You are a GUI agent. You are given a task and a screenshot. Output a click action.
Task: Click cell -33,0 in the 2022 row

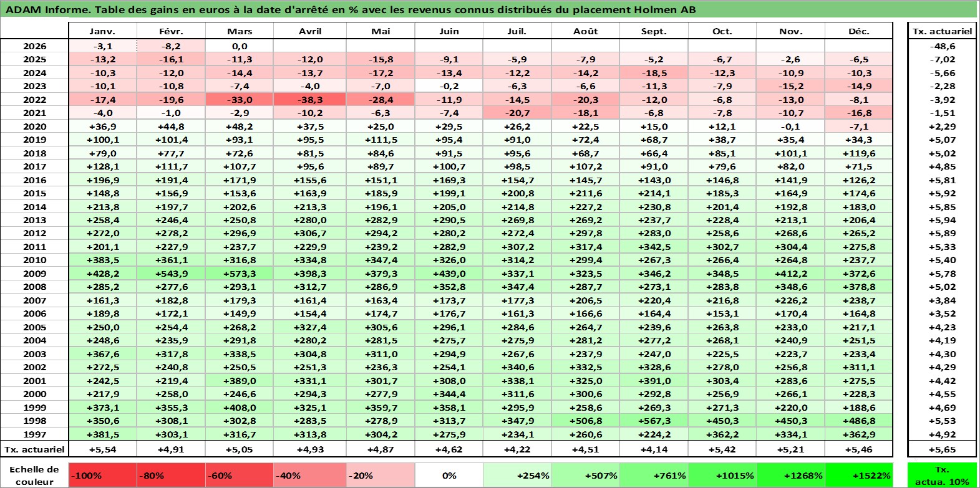pyautogui.click(x=240, y=100)
